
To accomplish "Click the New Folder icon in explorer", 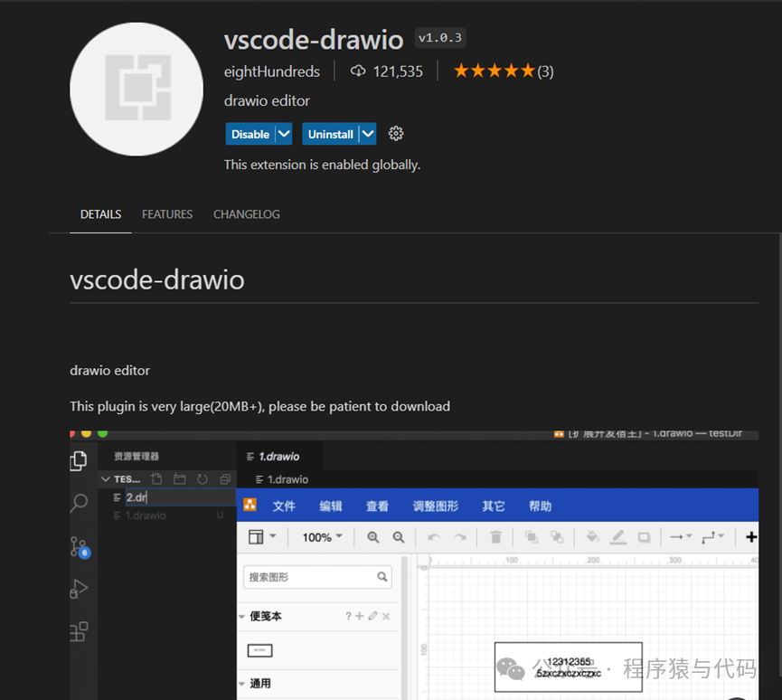I will pyautogui.click(x=179, y=479).
